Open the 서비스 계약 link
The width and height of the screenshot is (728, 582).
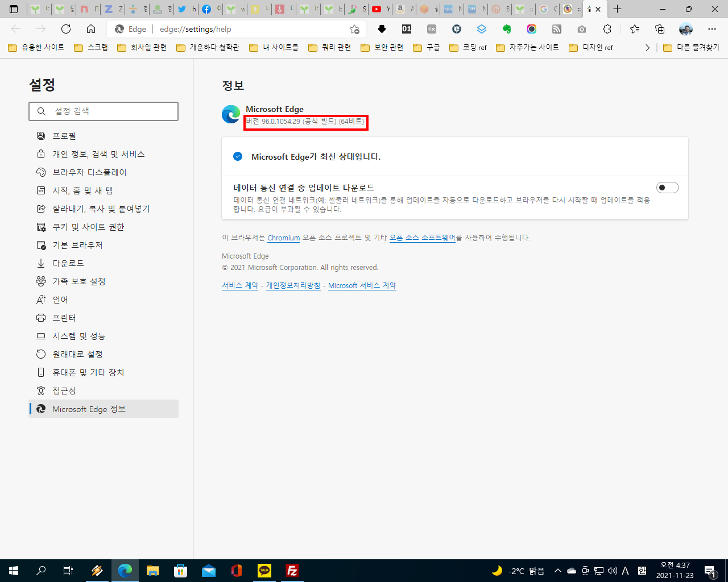click(240, 285)
